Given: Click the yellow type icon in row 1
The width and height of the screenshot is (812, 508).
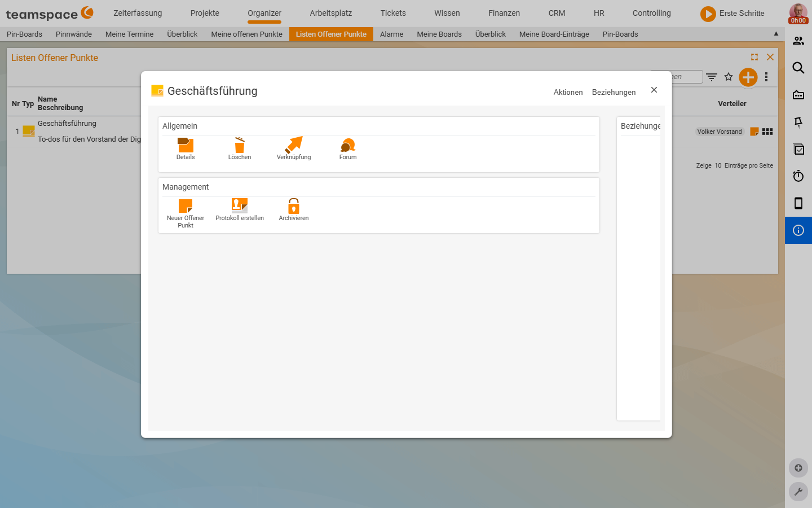Looking at the screenshot, I should click(29, 131).
